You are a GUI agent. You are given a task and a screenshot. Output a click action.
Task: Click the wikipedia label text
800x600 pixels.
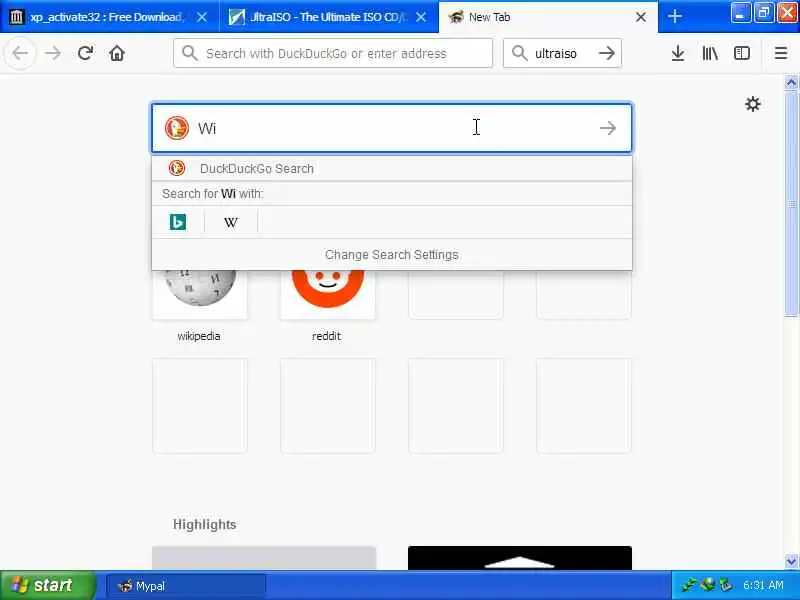[x=199, y=336]
